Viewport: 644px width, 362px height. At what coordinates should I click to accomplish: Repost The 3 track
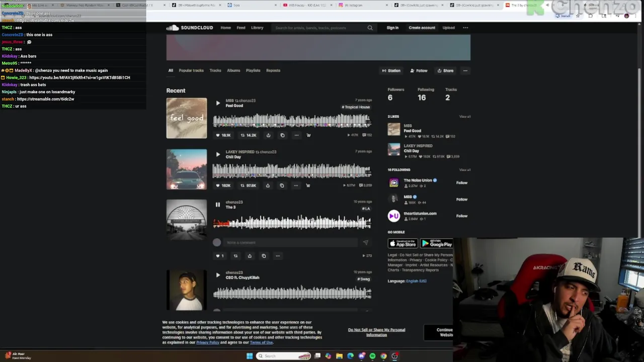(x=235, y=256)
